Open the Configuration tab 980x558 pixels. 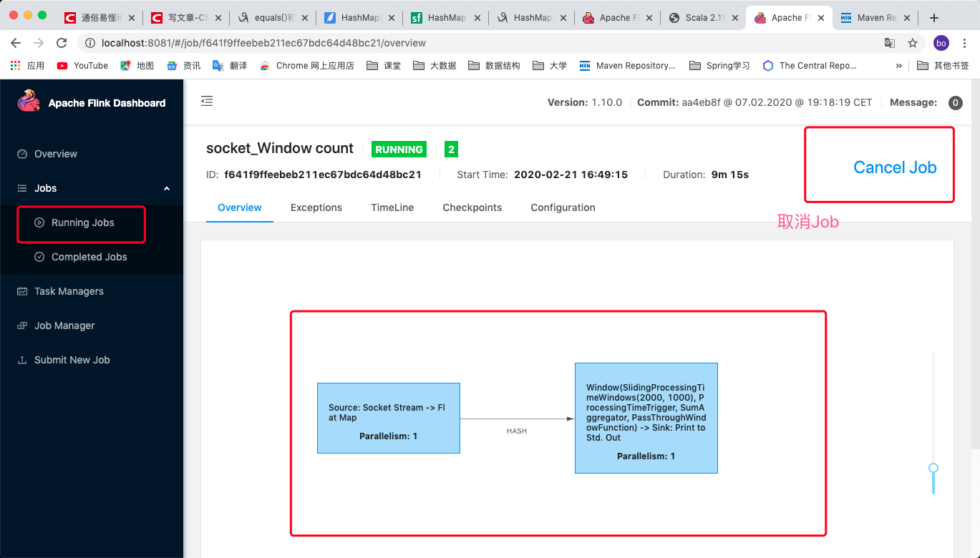pos(563,207)
